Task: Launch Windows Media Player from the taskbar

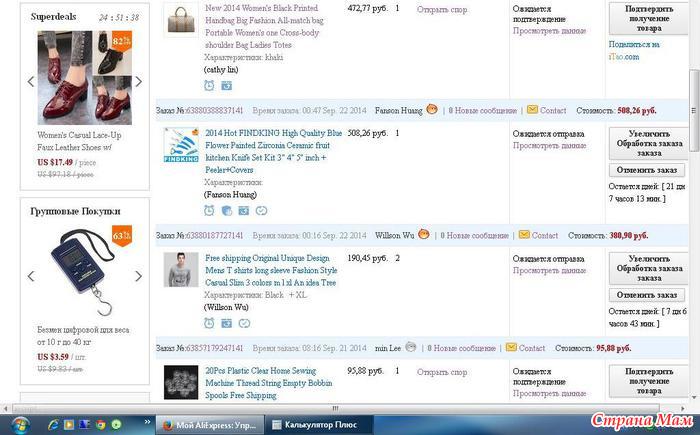Action: [x=69, y=425]
